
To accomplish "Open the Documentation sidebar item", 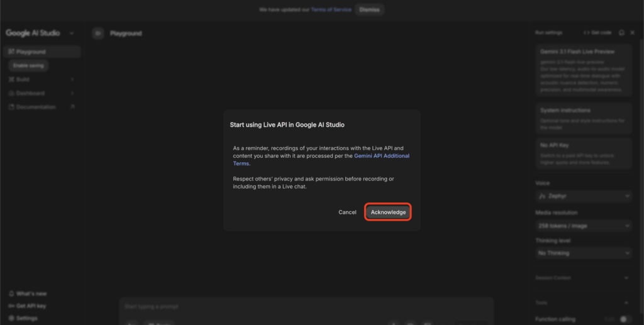I will click(41, 107).
